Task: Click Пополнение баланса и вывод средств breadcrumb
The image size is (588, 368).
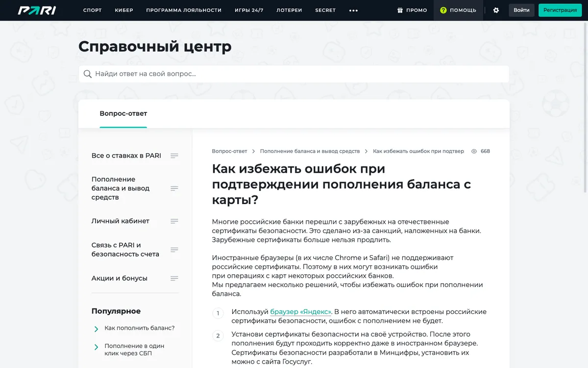Action: point(310,151)
